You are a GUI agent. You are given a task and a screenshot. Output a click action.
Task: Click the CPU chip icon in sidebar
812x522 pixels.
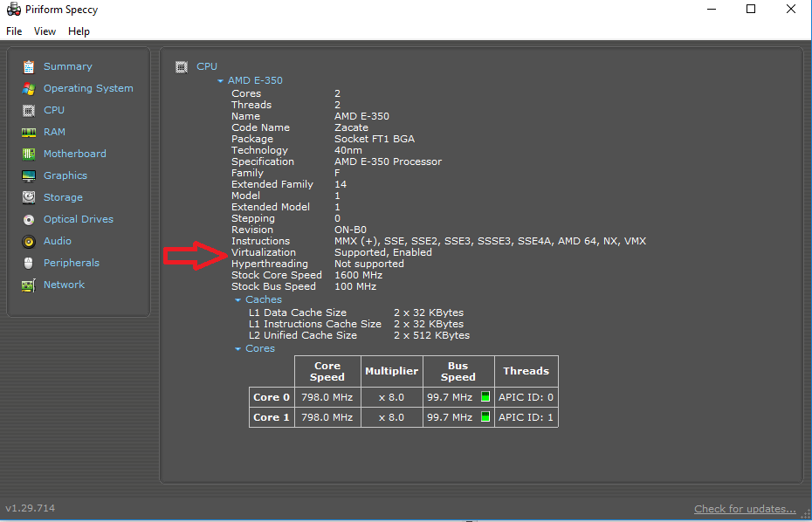click(x=29, y=110)
